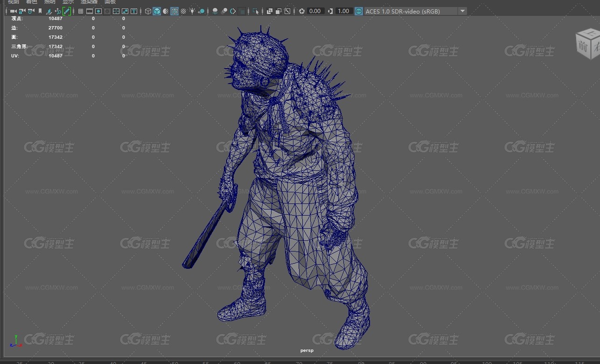Toggle the Safe Title display

point(134,11)
